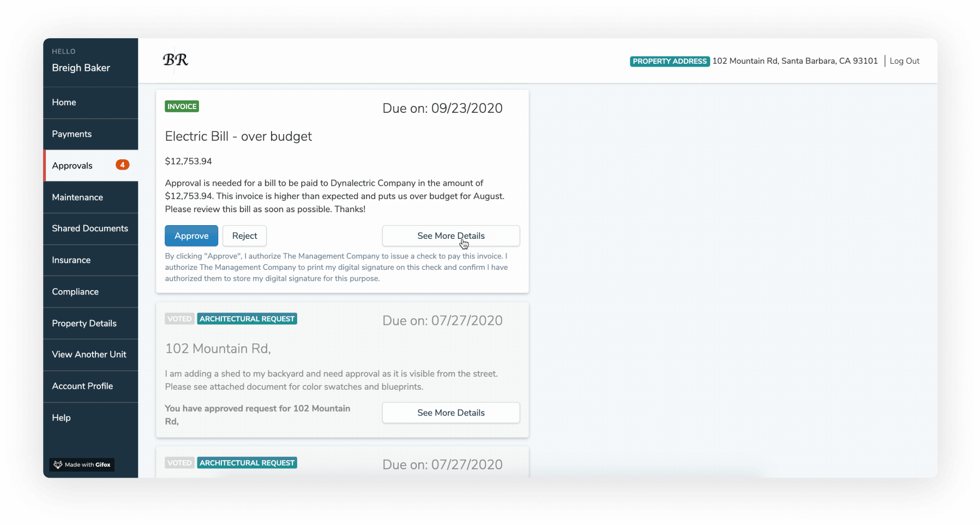
Task: Open the Maintenance page
Action: click(x=77, y=197)
